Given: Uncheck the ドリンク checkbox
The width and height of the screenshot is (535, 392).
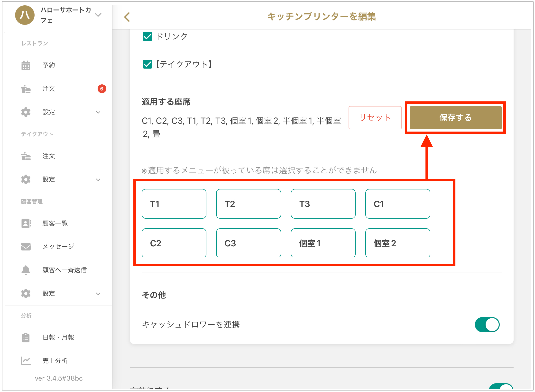Looking at the screenshot, I should [148, 36].
